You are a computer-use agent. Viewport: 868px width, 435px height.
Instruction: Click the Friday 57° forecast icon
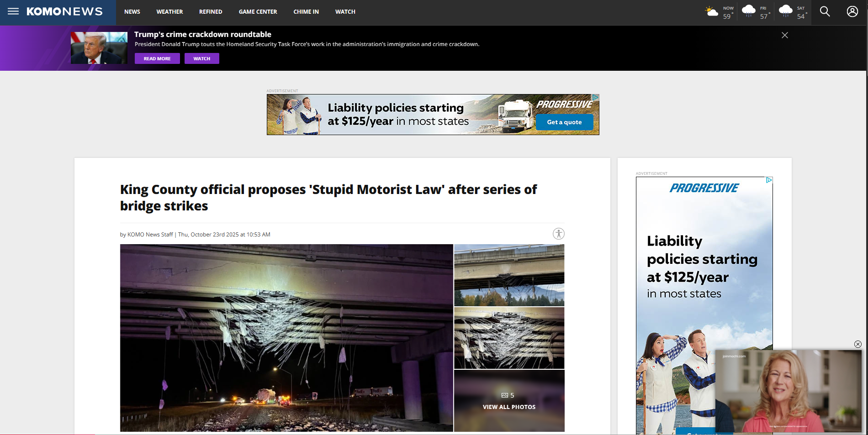pos(748,11)
